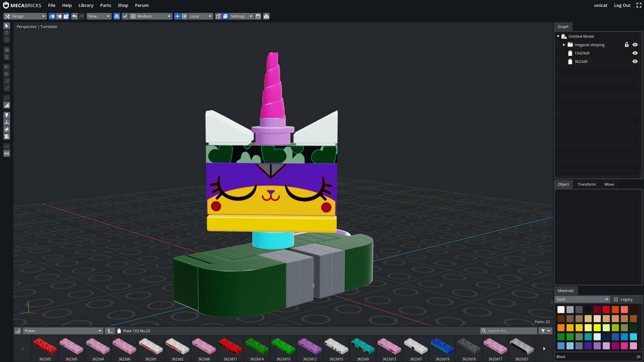The image size is (644, 362).
Task: Click the three-axis origin icon in left toolbar
Action: pos(6,123)
